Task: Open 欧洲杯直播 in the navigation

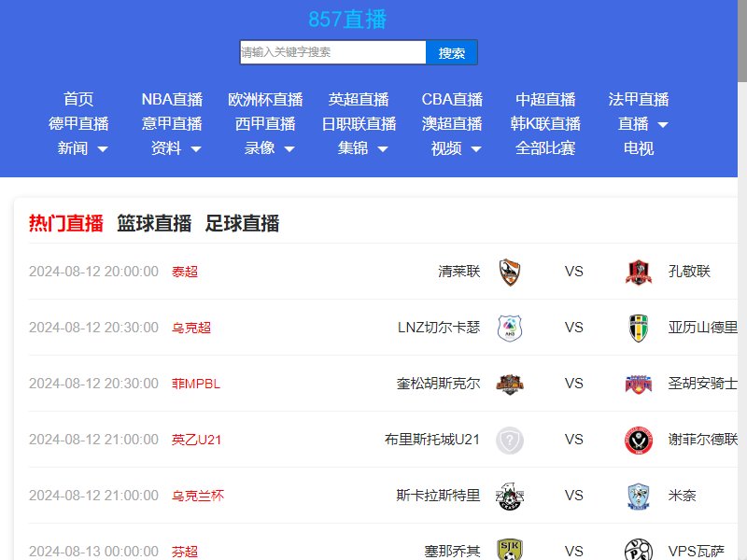Action: 265,99
